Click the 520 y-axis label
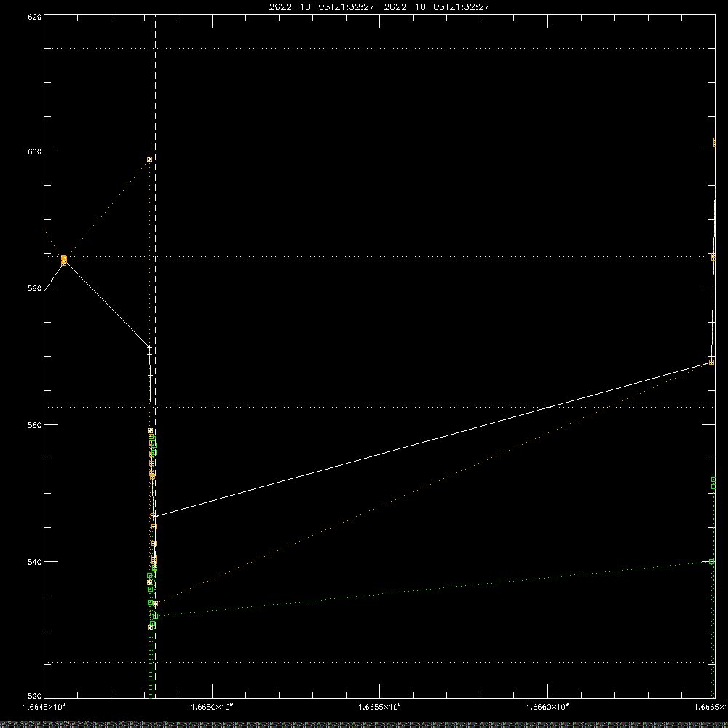The image size is (728, 728). click(35, 697)
